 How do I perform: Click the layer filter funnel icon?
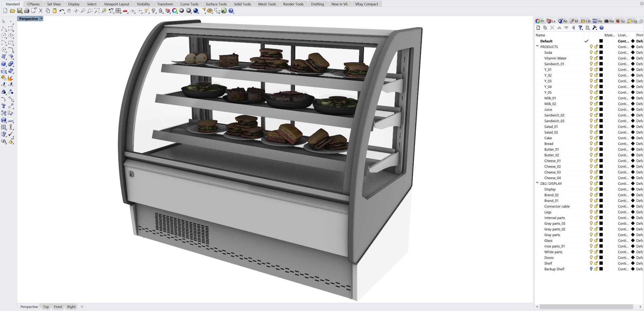click(x=580, y=28)
